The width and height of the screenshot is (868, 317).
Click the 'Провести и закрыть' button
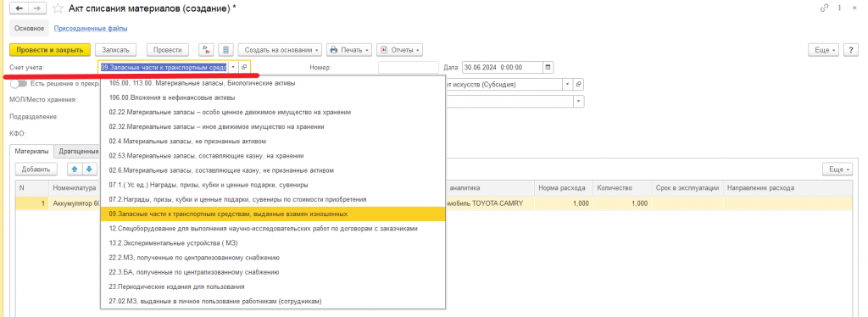pos(50,50)
